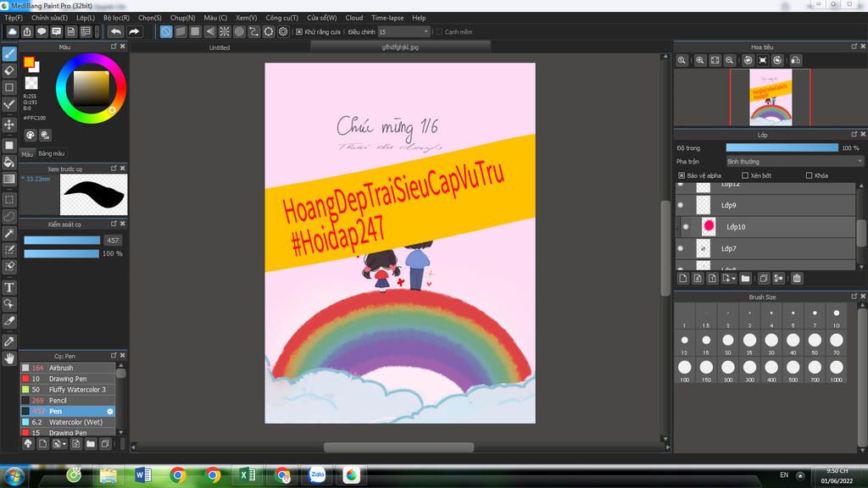Select layer Lớp10
This screenshot has width=868, height=488.
point(766,226)
